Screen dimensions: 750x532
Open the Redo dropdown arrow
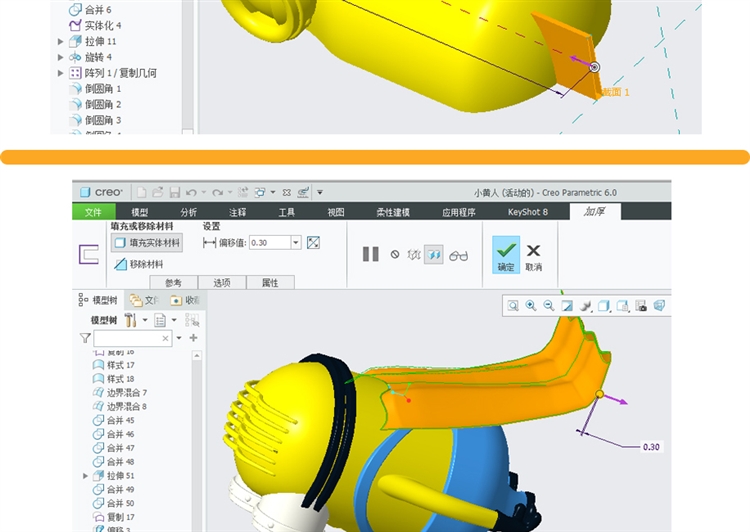230,192
